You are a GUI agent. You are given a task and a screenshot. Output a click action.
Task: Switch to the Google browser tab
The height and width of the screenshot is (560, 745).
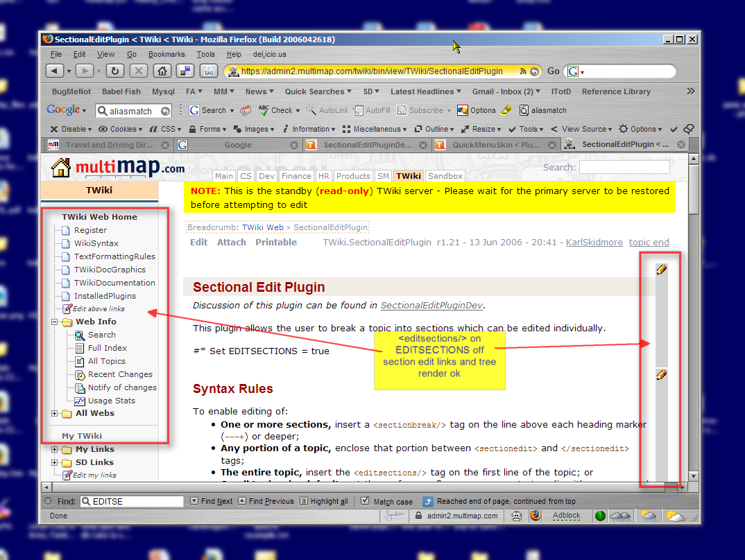click(x=238, y=146)
